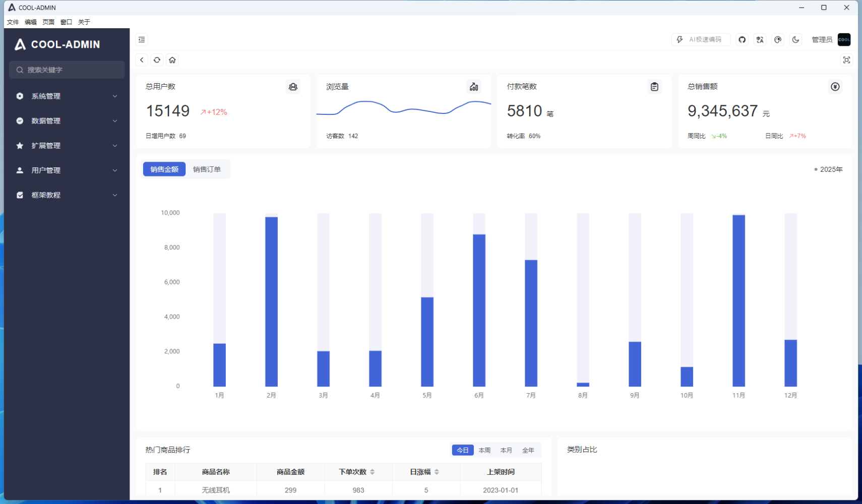Refresh the page using the reload icon

(x=157, y=59)
